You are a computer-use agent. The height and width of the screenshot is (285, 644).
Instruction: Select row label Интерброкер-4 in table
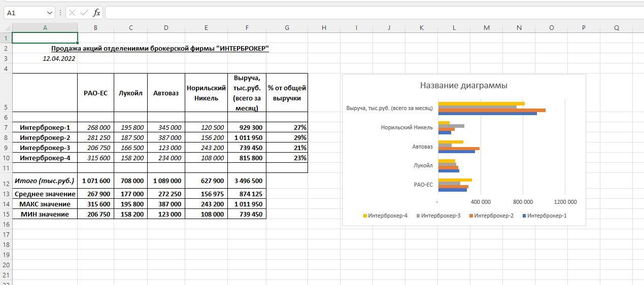point(45,158)
